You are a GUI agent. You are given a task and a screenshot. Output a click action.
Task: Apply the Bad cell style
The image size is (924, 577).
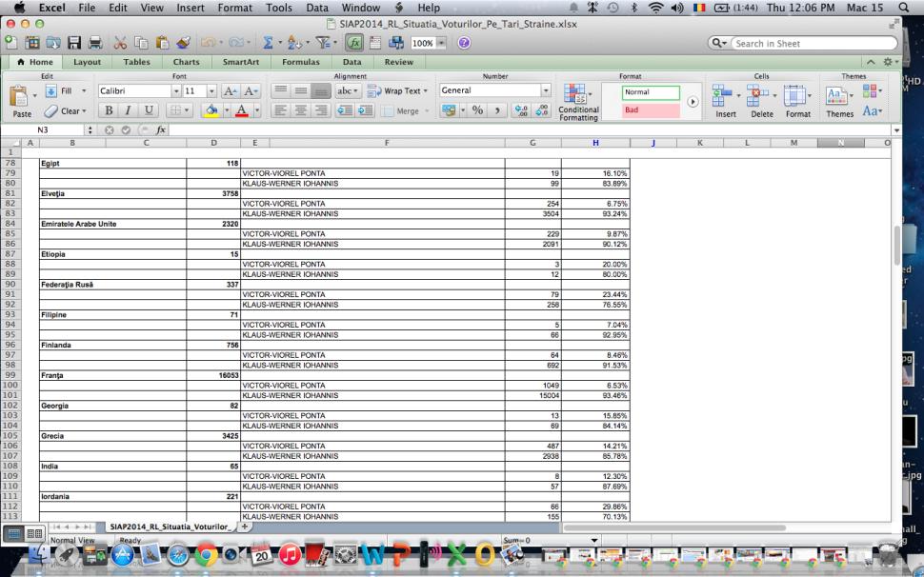coord(652,110)
